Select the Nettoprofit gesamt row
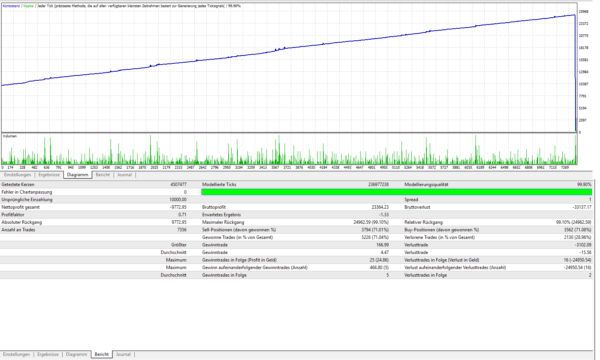The height and width of the screenshot is (360, 600). point(94,207)
